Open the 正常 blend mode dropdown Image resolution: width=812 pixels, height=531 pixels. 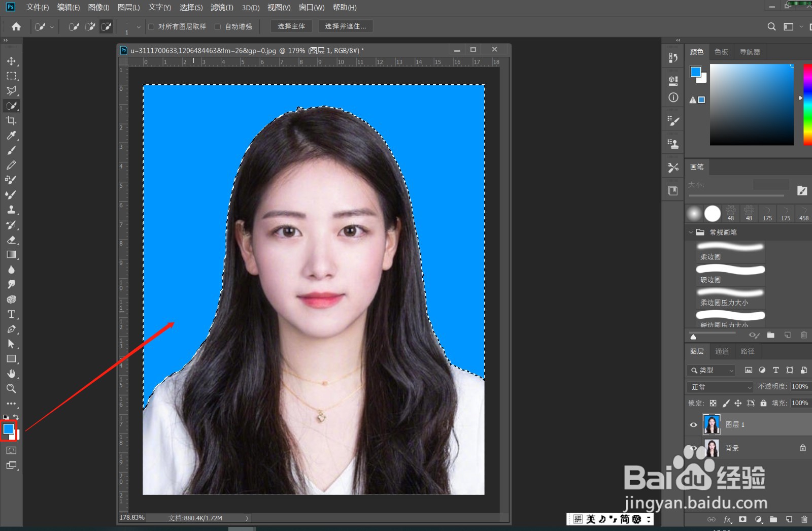(721, 387)
